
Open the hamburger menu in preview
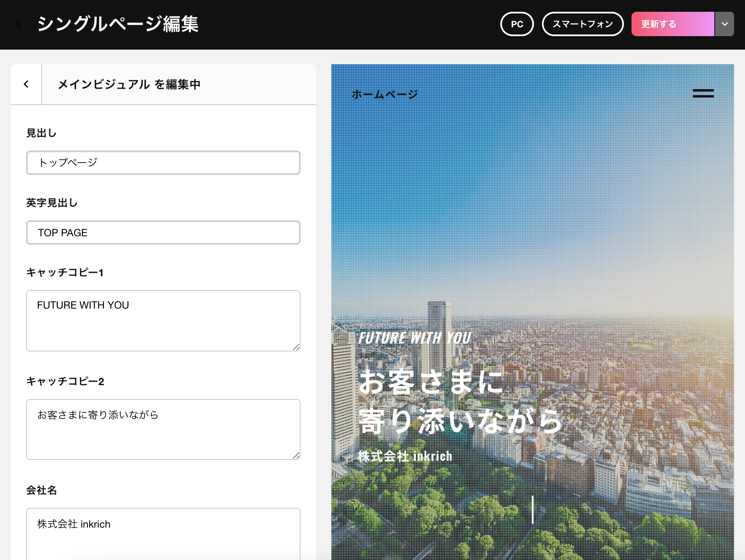pos(703,93)
